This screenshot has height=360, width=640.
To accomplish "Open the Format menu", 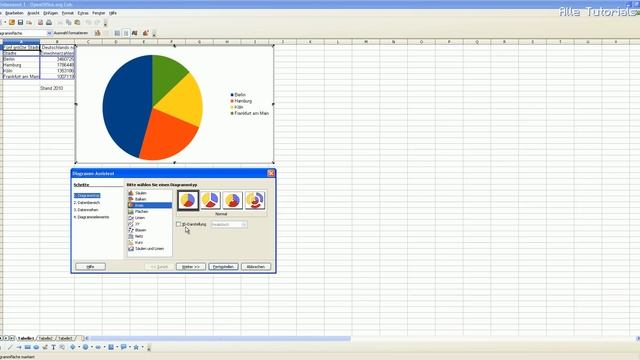I will (67, 13).
